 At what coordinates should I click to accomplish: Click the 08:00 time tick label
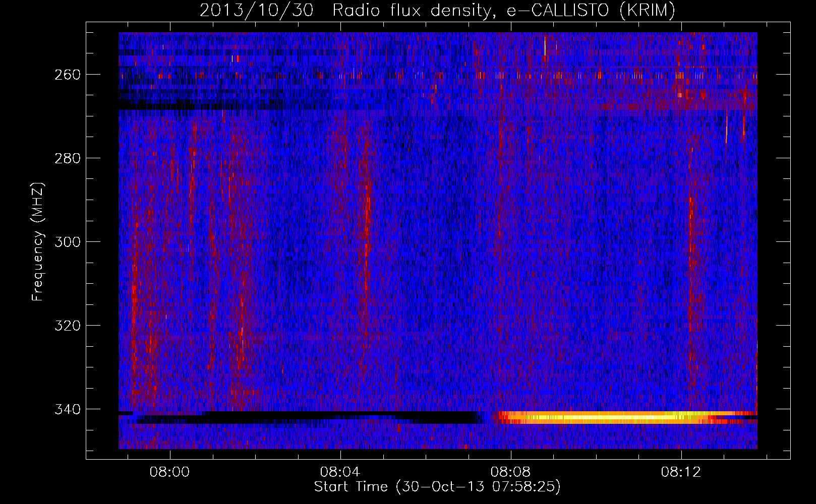(170, 472)
